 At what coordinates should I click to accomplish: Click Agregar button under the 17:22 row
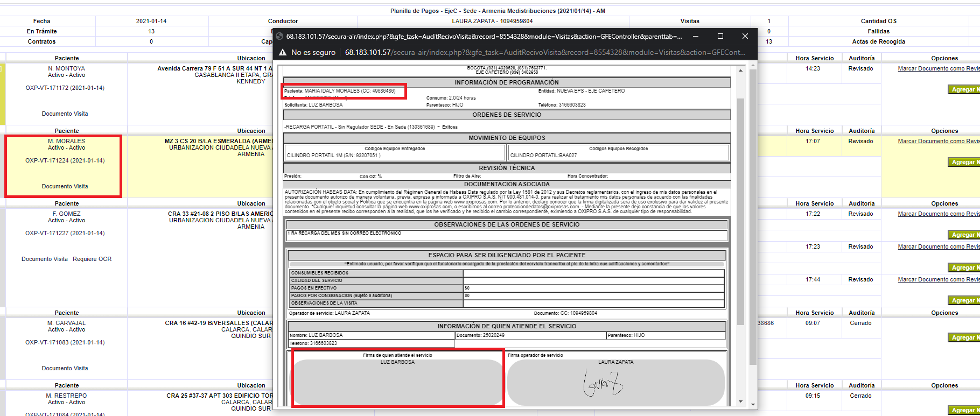964,235
